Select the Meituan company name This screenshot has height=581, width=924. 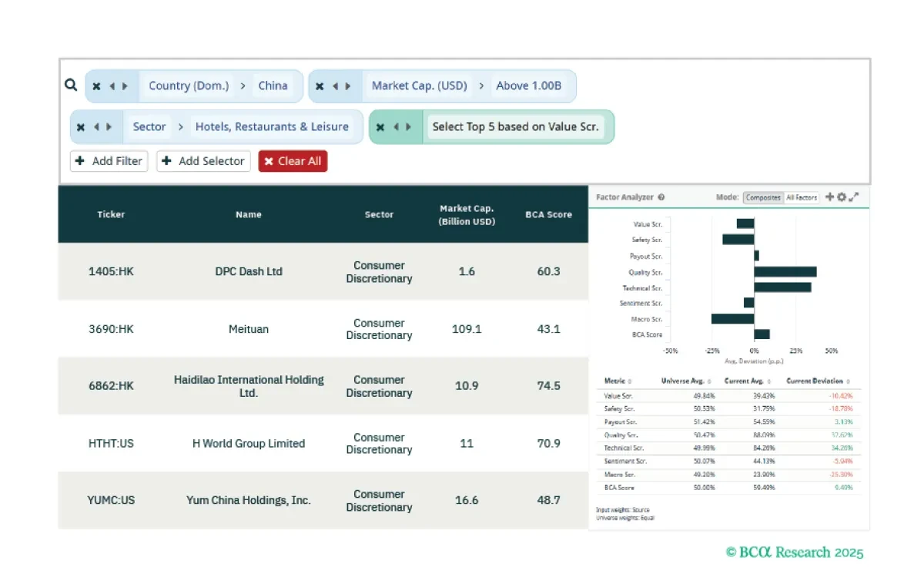(249, 329)
